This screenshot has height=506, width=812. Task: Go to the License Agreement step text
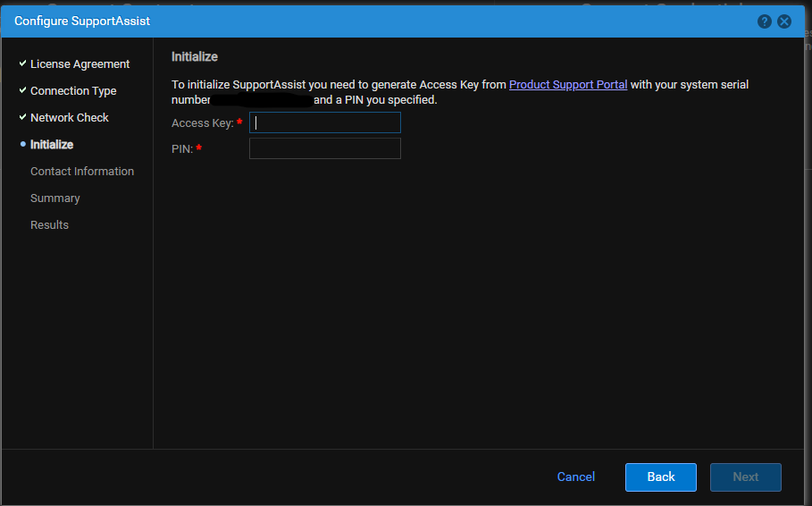80,64
